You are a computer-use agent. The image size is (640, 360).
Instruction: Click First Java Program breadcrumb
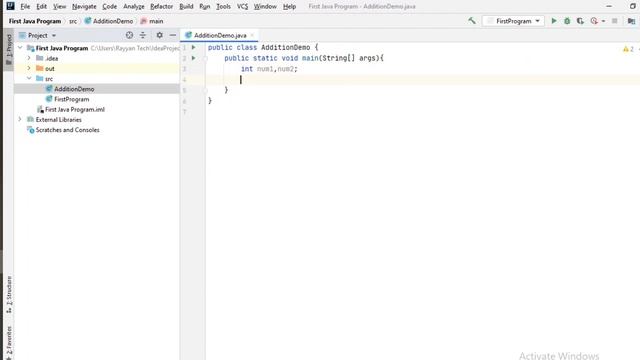(x=35, y=21)
